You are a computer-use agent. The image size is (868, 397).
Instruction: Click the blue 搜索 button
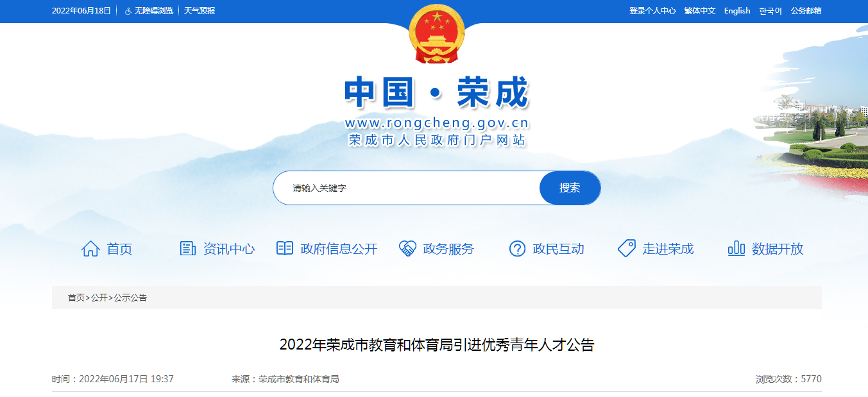point(570,188)
